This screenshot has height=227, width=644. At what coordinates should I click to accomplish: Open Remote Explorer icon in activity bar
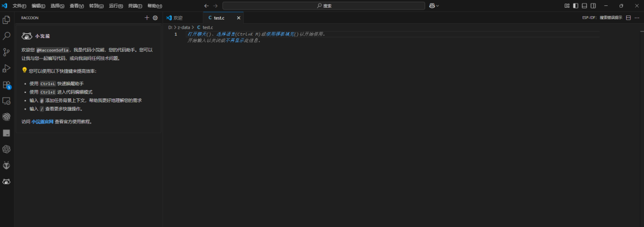click(6, 101)
